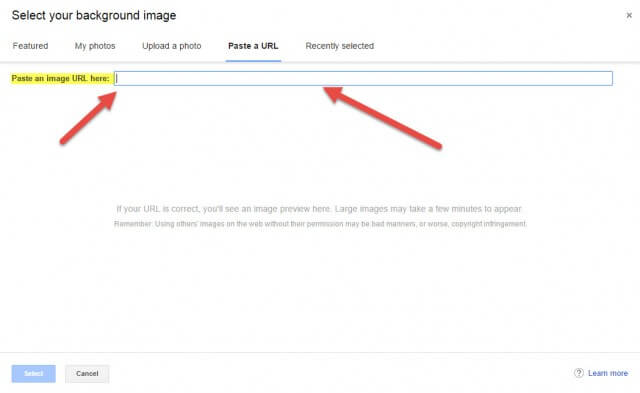Click the long right red arrow annotation
Viewport: 640px width, 393px height.
pyautogui.click(x=382, y=118)
